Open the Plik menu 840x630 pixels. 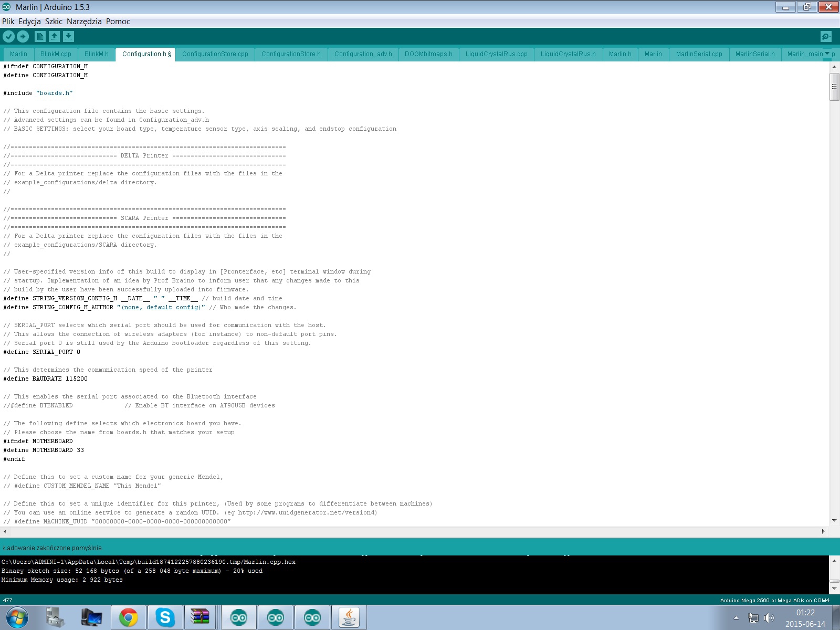[x=8, y=22]
